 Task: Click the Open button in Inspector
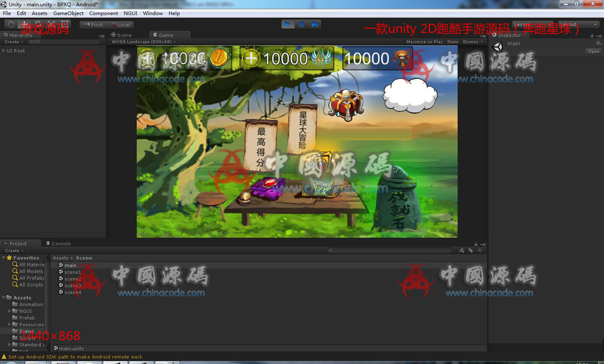coord(593,51)
